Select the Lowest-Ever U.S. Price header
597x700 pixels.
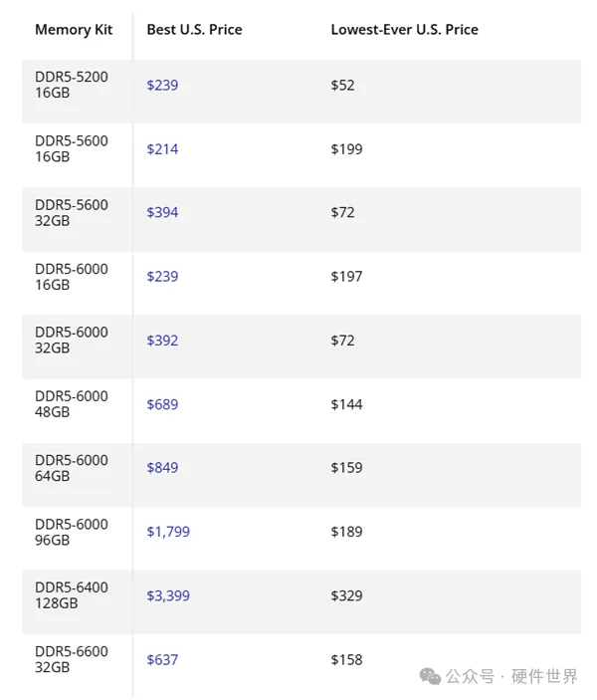point(405,30)
